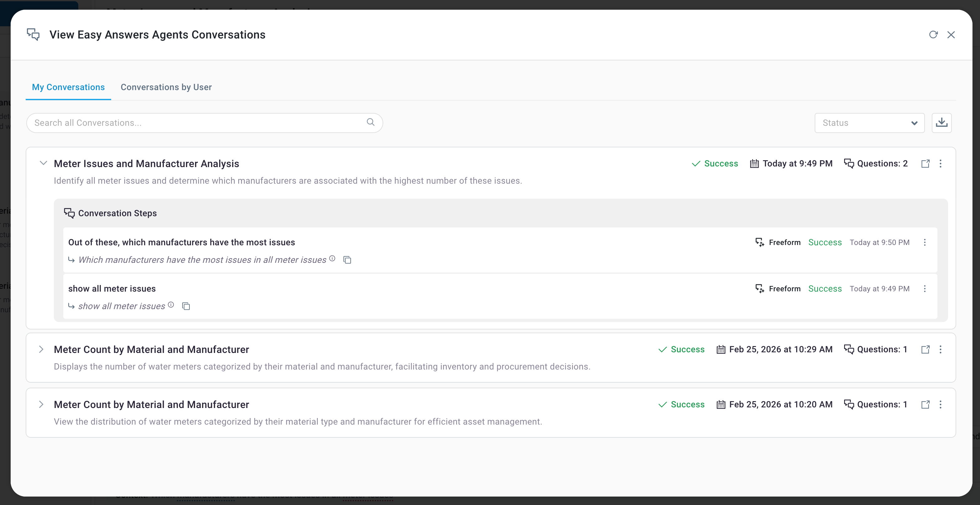This screenshot has width=980, height=505.
Task: Select the My Conversations tab
Action: point(68,87)
